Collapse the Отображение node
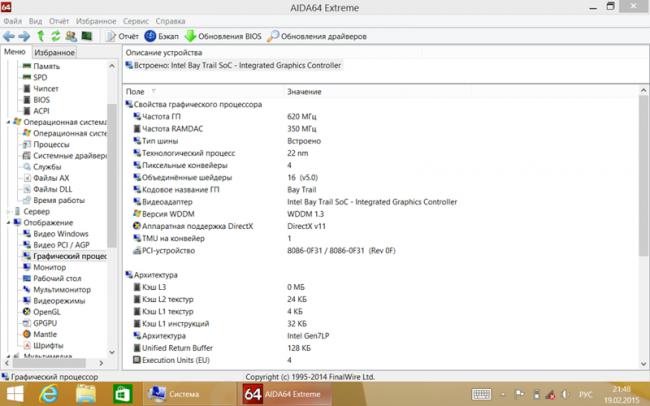 pyautogui.click(x=8, y=223)
